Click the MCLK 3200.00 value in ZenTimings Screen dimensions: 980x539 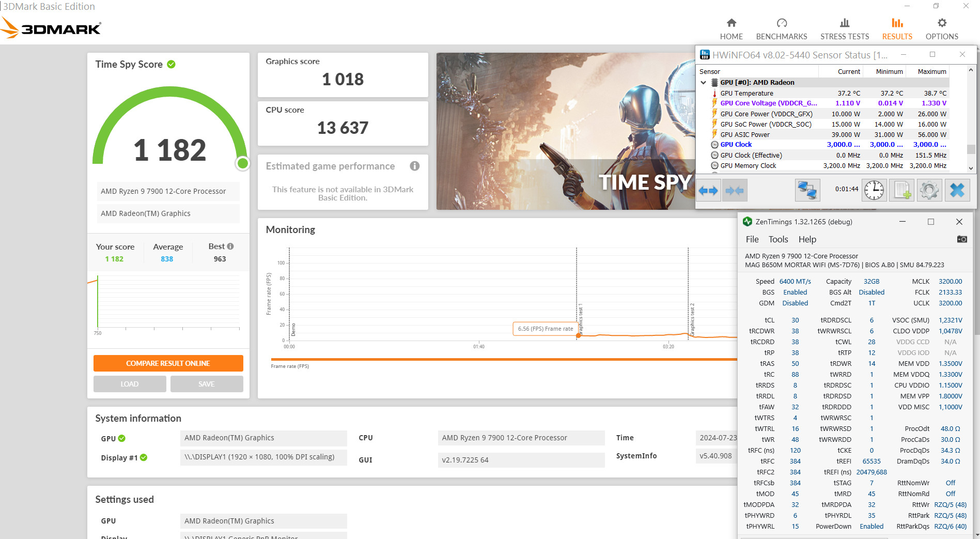951,282
